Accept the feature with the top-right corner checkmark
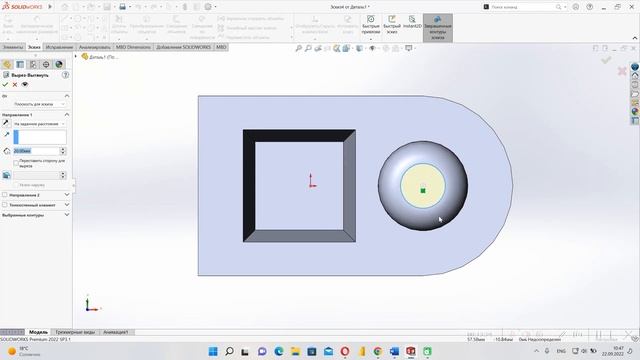Screen dimensions: 640x360 (x=606, y=60)
